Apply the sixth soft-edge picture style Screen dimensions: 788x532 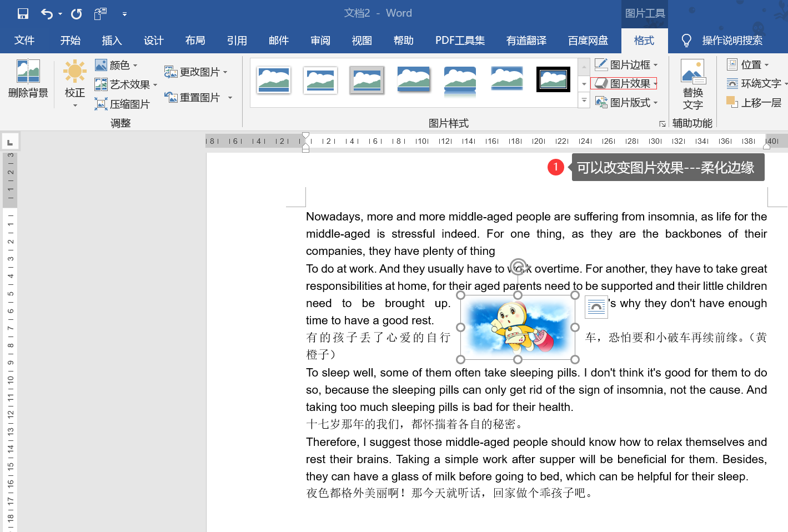(507, 79)
